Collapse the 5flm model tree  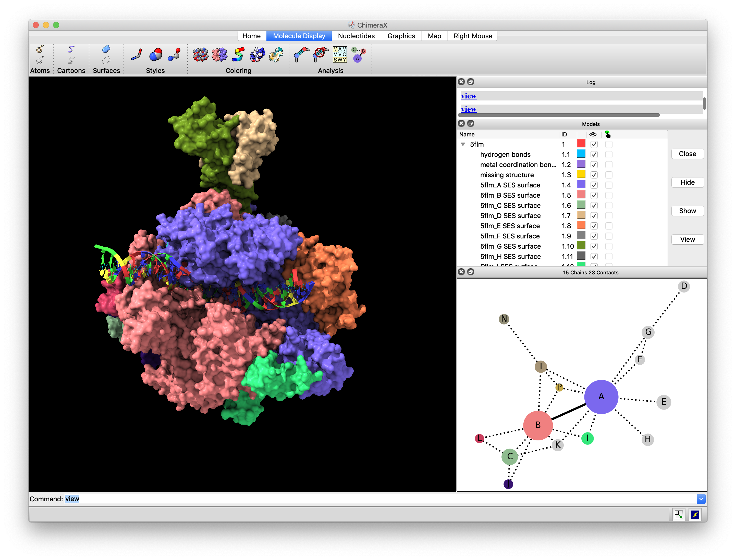[x=463, y=144]
